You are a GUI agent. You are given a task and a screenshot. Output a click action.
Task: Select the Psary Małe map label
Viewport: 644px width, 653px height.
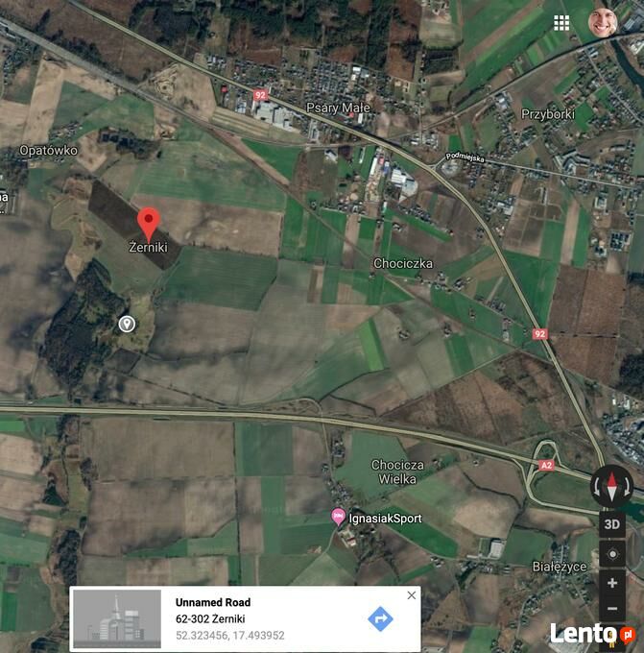point(338,109)
